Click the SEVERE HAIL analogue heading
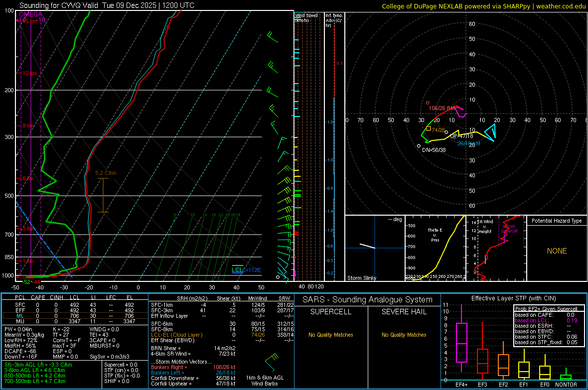 tap(404, 312)
